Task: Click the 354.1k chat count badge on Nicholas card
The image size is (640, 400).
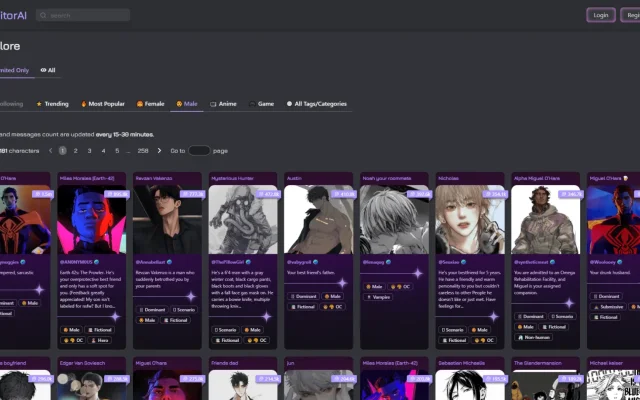Action: tap(496, 194)
